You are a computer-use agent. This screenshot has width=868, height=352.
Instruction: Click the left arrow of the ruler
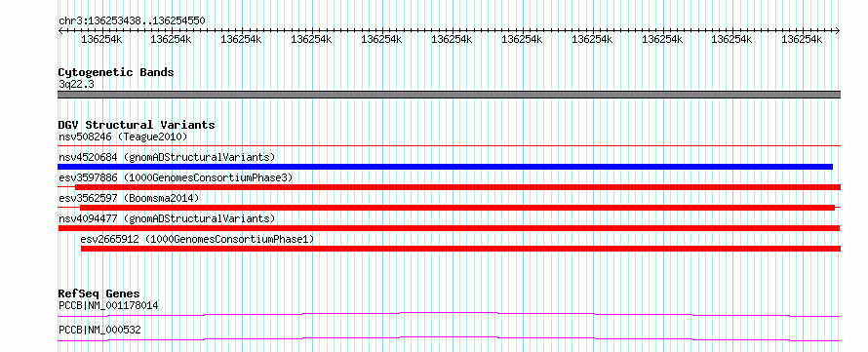pos(60,31)
